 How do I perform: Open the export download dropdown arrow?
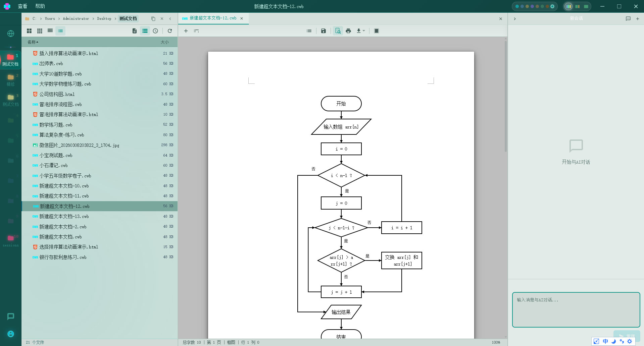(364, 31)
